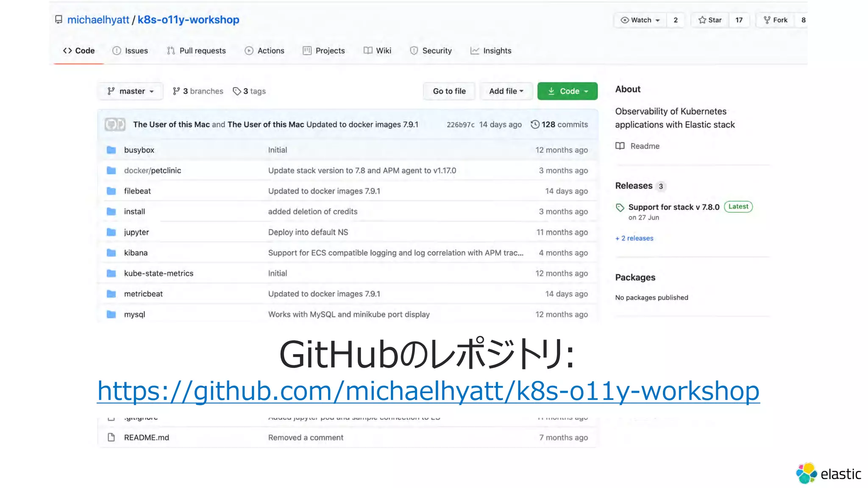Open the k8s-o11y-workshop repository link
This screenshot has width=868, height=488.
click(188, 20)
